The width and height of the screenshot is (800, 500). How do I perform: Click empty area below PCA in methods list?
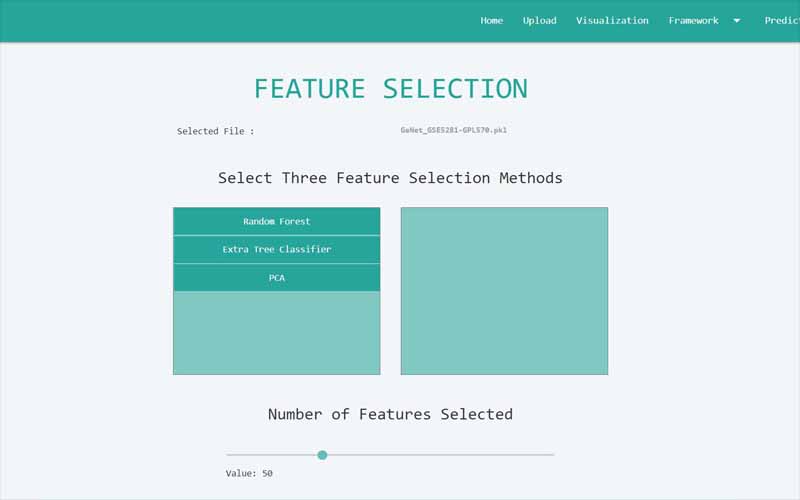click(x=277, y=332)
